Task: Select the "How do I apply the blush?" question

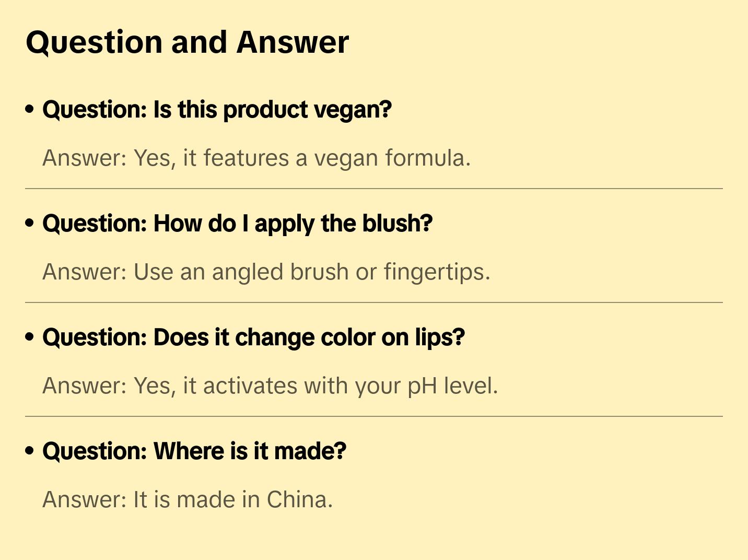Action: tap(237, 224)
